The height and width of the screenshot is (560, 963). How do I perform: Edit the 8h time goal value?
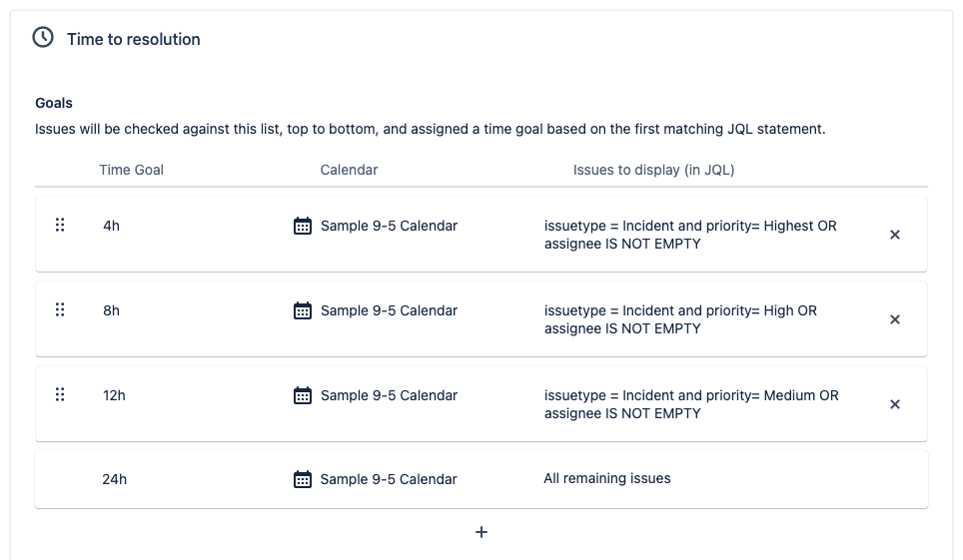point(111,310)
